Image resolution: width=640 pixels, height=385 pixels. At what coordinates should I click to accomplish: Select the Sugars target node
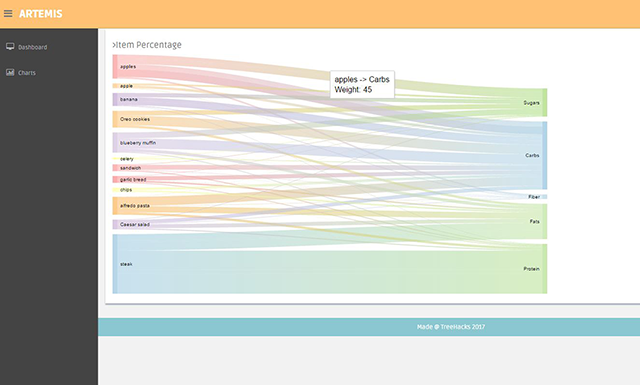click(544, 102)
